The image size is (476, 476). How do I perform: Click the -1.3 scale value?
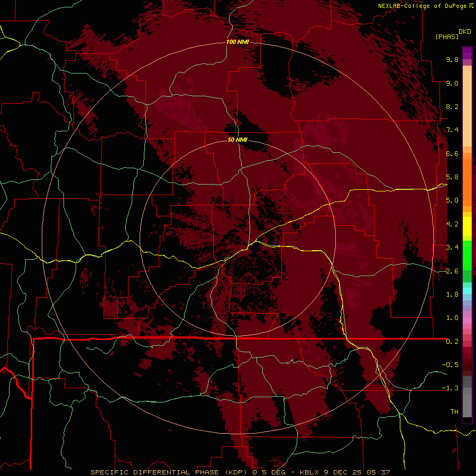tap(450, 388)
